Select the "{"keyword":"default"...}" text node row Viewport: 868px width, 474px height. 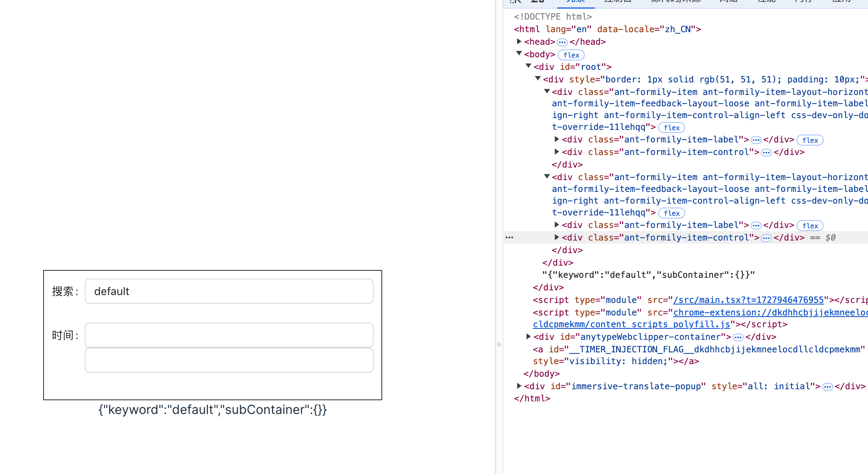[649, 275]
